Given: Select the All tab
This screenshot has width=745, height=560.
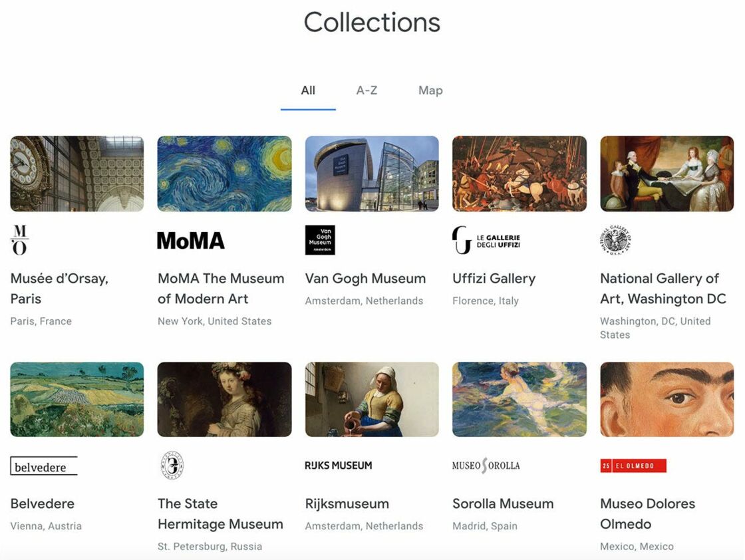Looking at the screenshot, I should (x=308, y=90).
